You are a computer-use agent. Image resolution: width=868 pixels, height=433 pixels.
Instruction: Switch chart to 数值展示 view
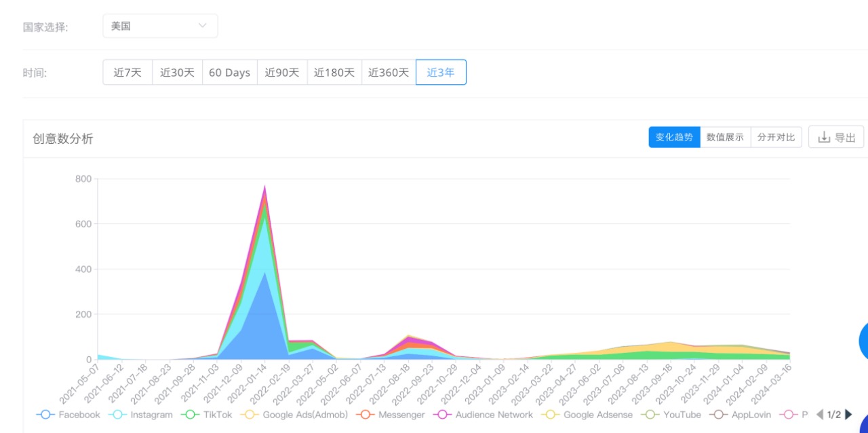pyautogui.click(x=725, y=137)
